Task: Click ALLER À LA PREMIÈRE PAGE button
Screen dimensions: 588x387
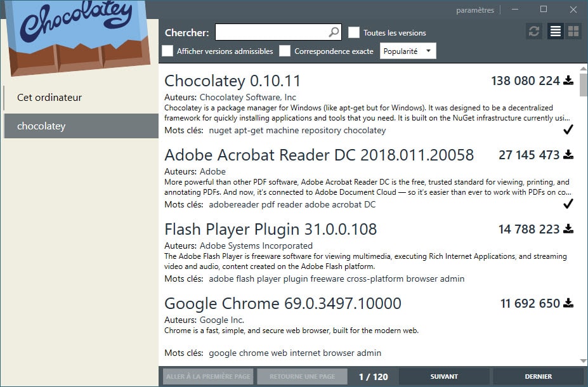Action: tap(208, 376)
